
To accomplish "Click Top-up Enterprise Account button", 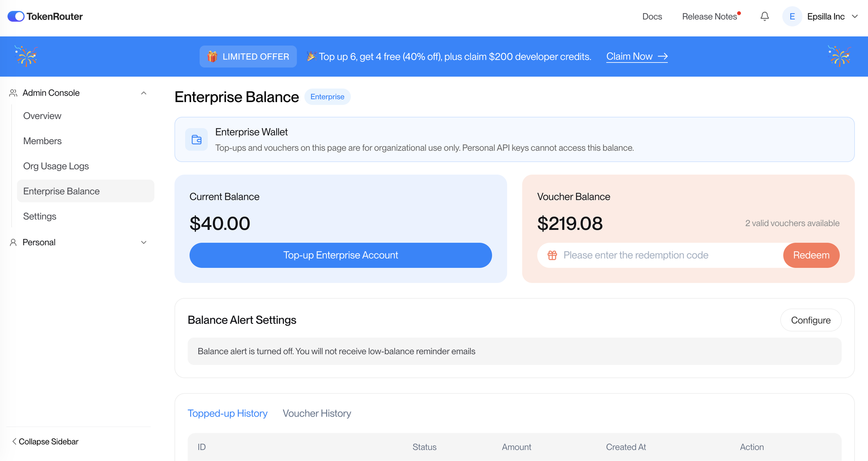I will pos(340,255).
